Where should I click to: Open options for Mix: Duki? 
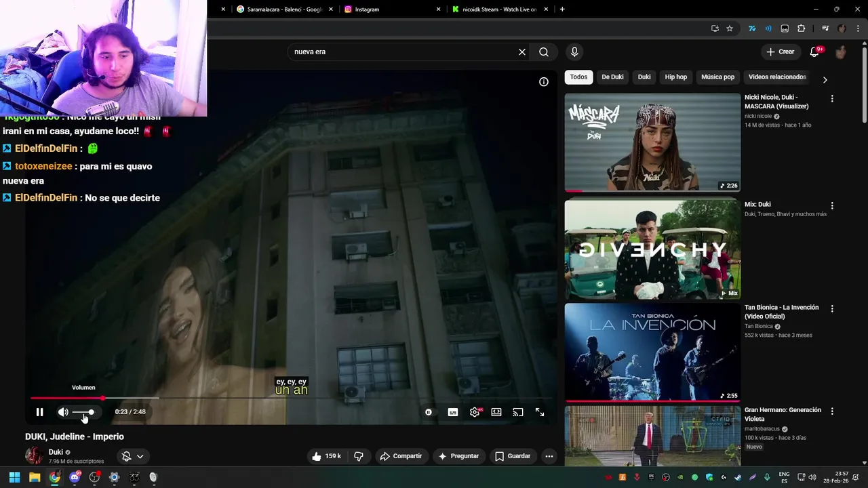pyautogui.click(x=832, y=205)
